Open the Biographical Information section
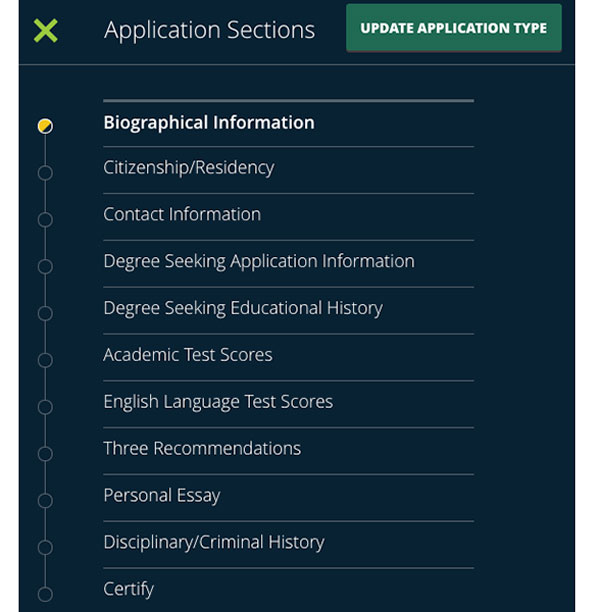Screen dimensions: 600x612 pos(209,123)
